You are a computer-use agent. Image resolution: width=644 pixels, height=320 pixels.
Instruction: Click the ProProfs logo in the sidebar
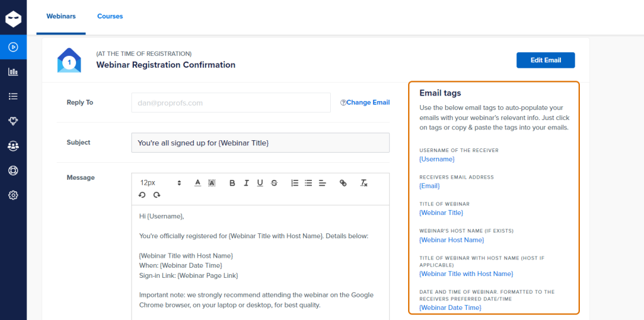[x=13, y=18]
